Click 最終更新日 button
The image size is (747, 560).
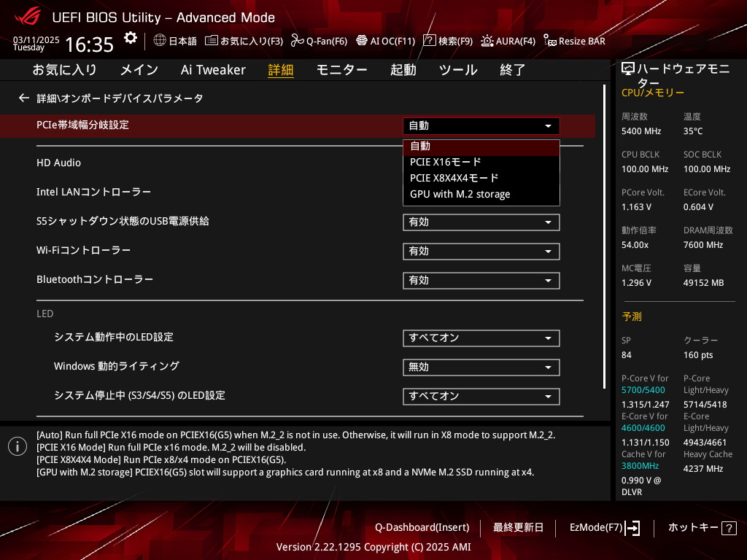click(x=518, y=528)
